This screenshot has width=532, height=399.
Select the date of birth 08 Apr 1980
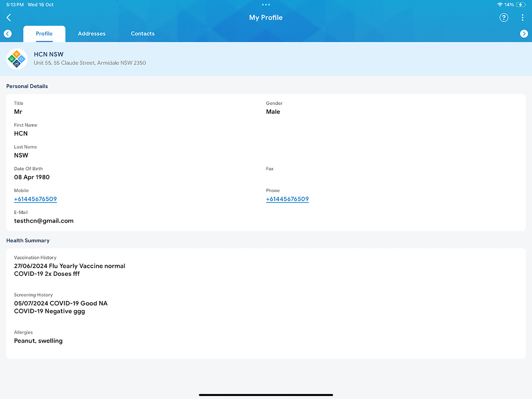(x=32, y=177)
